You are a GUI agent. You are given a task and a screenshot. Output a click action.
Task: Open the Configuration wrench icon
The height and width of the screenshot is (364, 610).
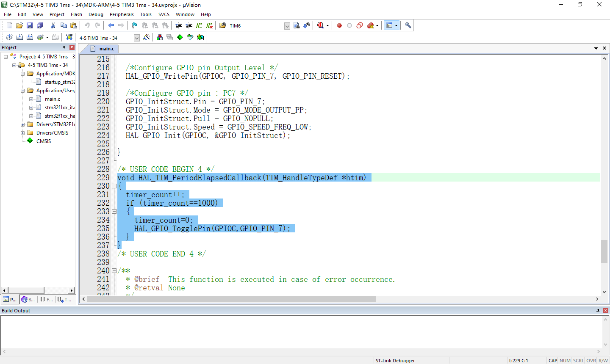click(408, 25)
